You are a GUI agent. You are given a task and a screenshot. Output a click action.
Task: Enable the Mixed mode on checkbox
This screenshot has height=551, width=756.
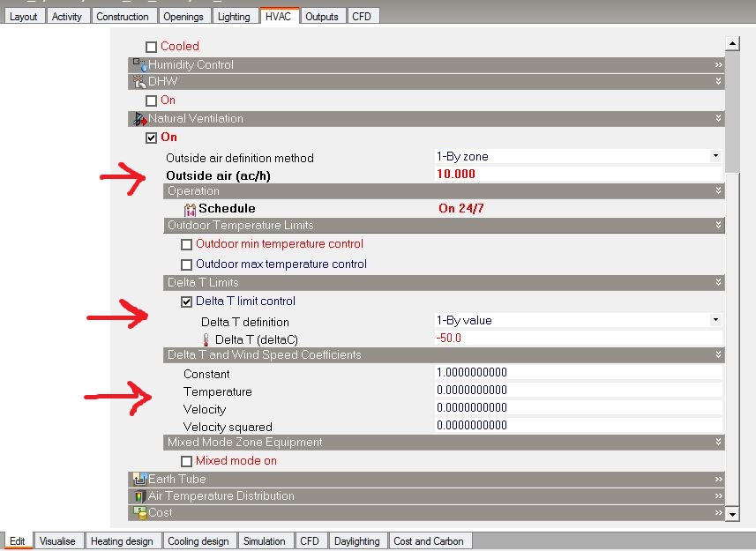[x=187, y=461]
